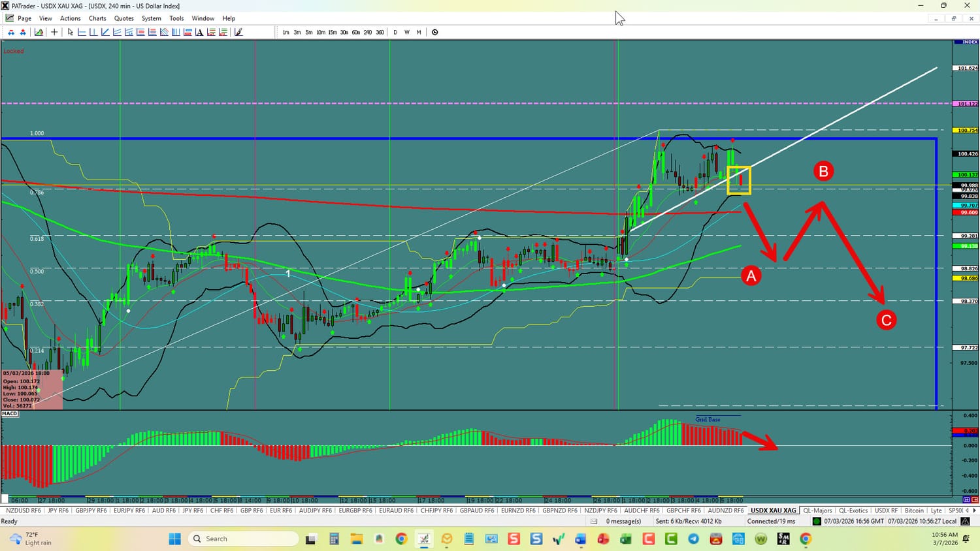
Task: Switch to the Lyte tab
Action: coord(936,511)
